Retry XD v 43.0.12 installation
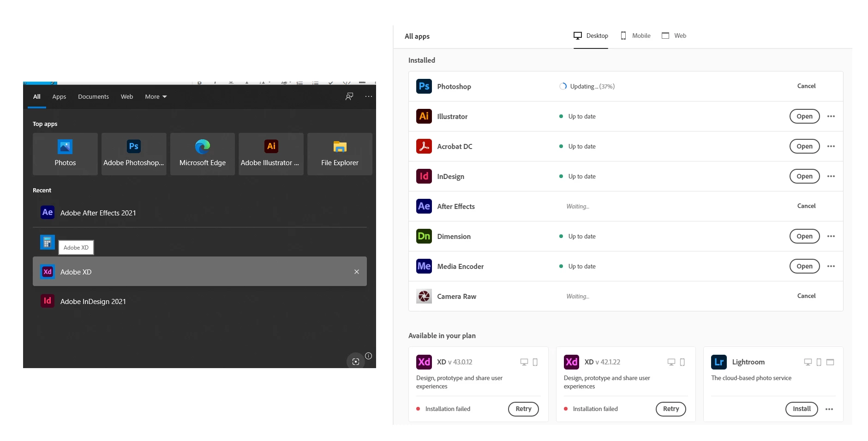Image resolution: width=868 pixels, height=441 pixels. (523, 409)
